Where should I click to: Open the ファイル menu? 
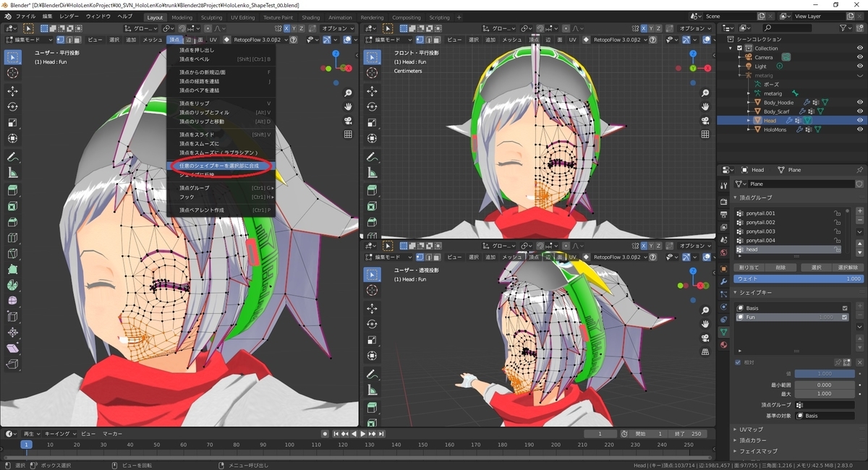[x=25, y=16]
